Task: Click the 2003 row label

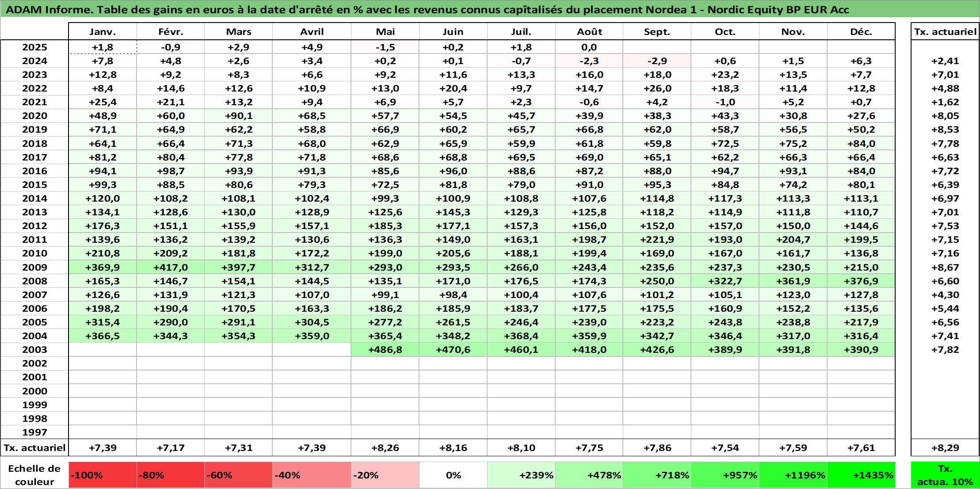Action: (34, 350)
